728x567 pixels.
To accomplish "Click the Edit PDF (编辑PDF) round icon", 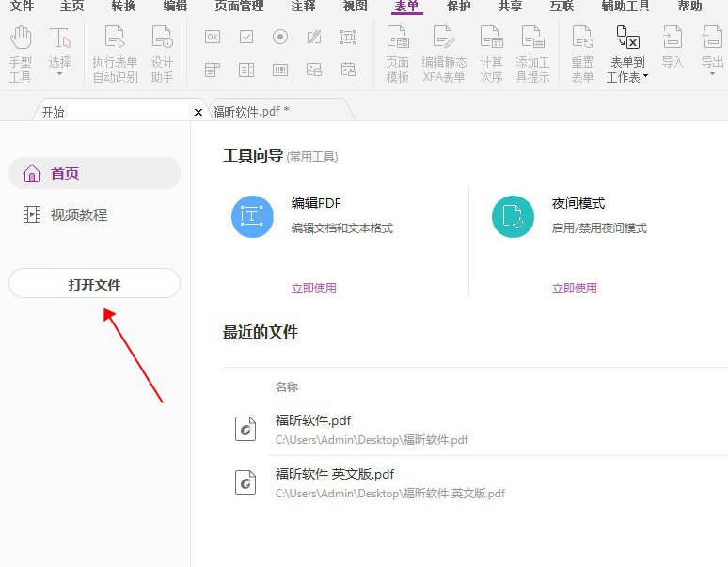I will click(x=252, y=217).
